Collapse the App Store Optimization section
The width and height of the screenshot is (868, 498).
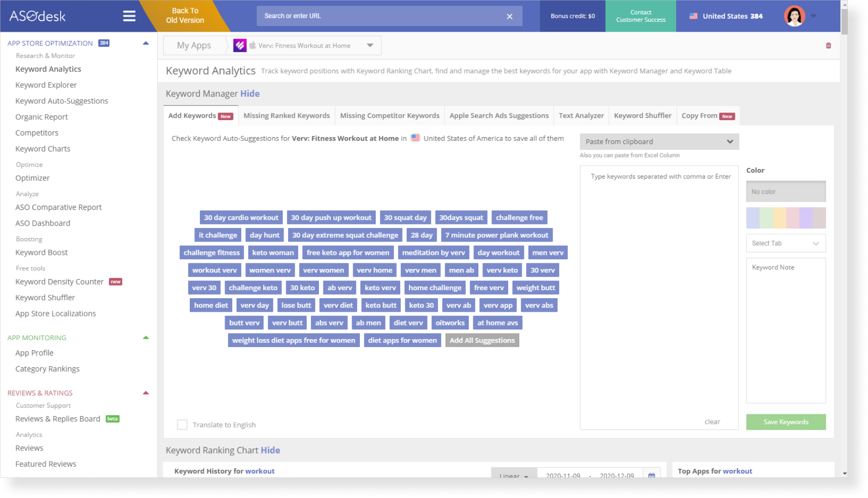tap(146, 43)
